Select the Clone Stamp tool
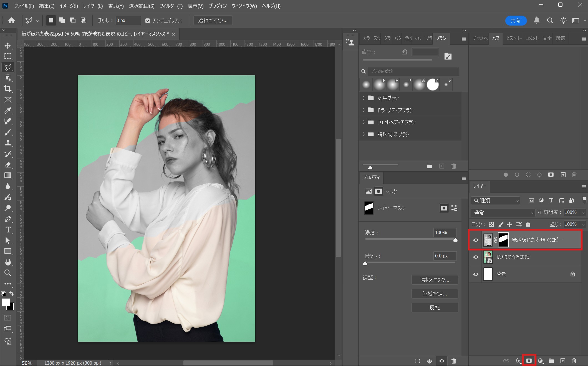The image size is (588, 366). pyautogui.click(x=7, y=143)
